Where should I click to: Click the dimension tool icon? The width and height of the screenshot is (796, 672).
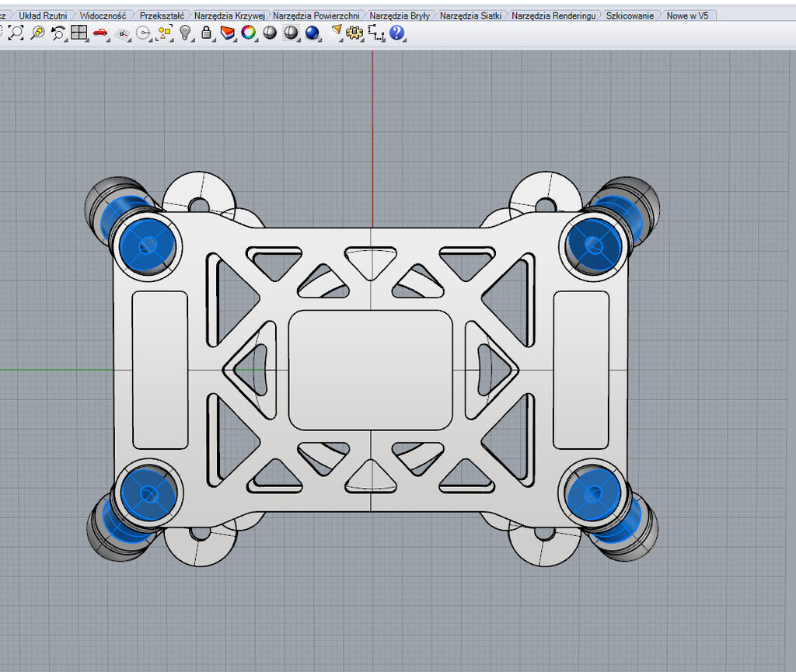pyautogui.click(x=377, y=33)
